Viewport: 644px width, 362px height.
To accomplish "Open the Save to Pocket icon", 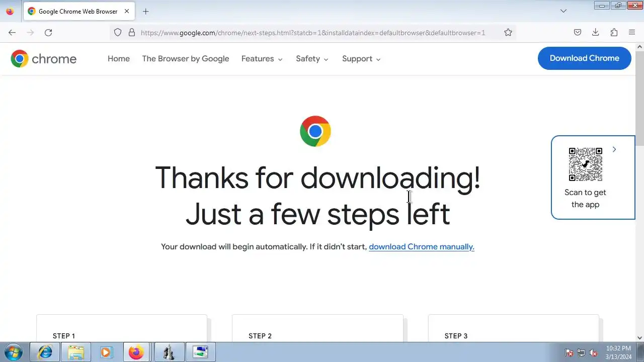I will click(x=578, y=33).
